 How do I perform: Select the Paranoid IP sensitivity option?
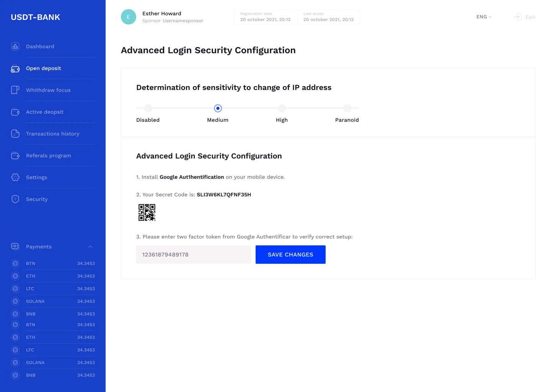coord(347,108)
